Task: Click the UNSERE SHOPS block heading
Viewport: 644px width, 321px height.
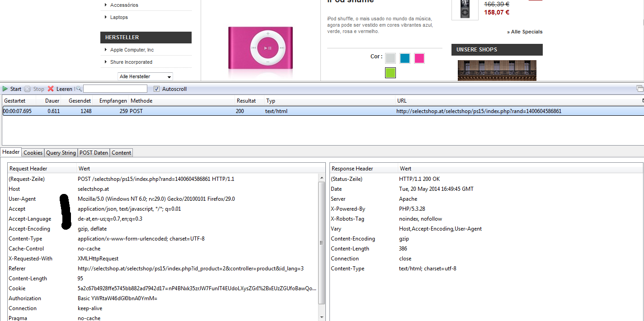Action: (x=497, y=50)
